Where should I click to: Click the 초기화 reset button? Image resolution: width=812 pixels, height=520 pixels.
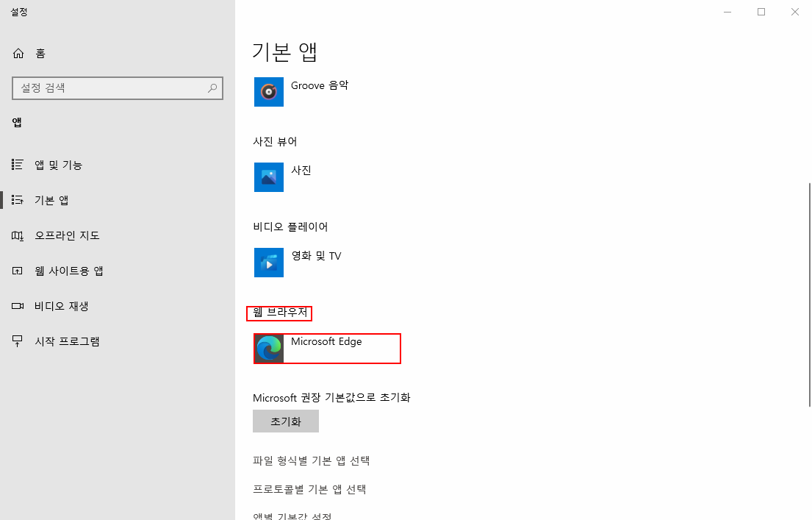coord(286,421)
